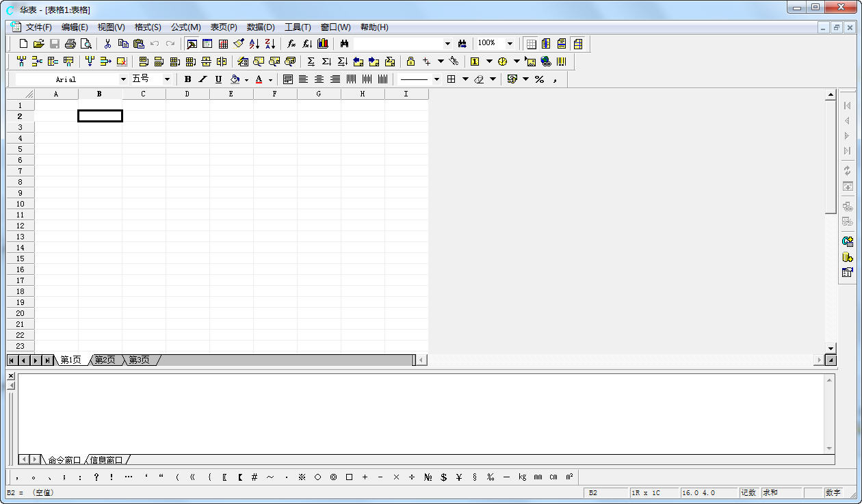
Task: Open the font size 五号 dropdown
Action: (x=167, y=79)
